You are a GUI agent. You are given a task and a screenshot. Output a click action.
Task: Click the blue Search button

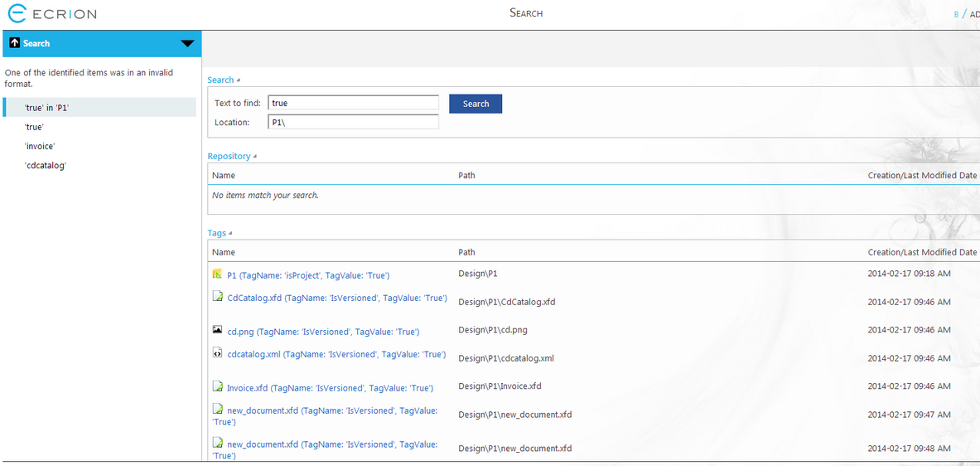(476, 104)
